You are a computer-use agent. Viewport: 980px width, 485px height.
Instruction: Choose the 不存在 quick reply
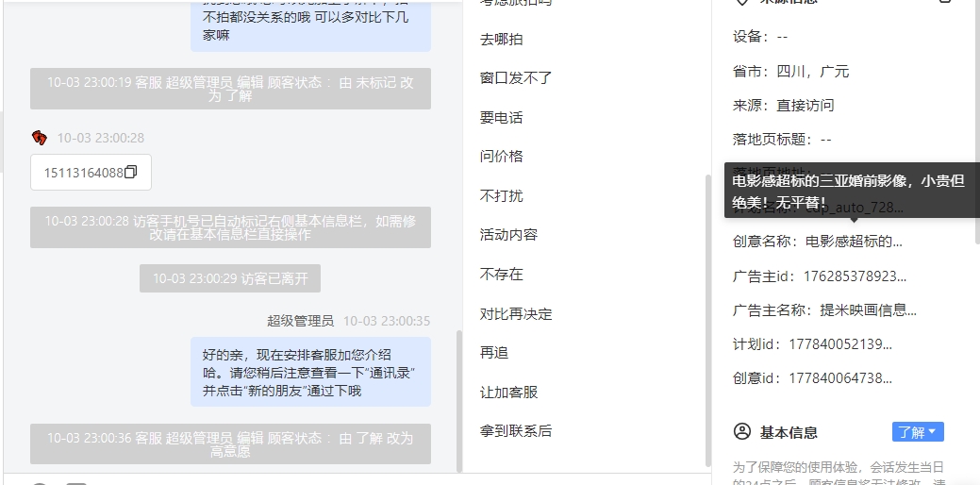[501, 275]
